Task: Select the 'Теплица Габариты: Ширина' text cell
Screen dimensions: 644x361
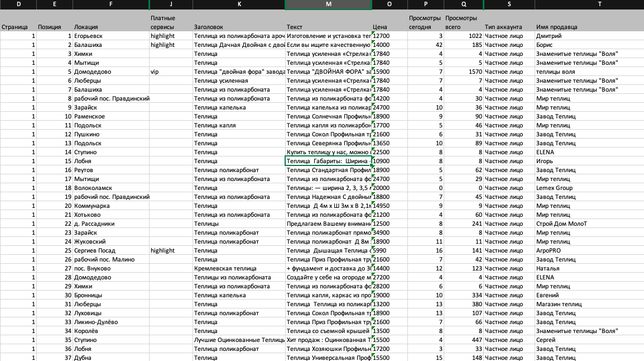Action: point(329,161)
